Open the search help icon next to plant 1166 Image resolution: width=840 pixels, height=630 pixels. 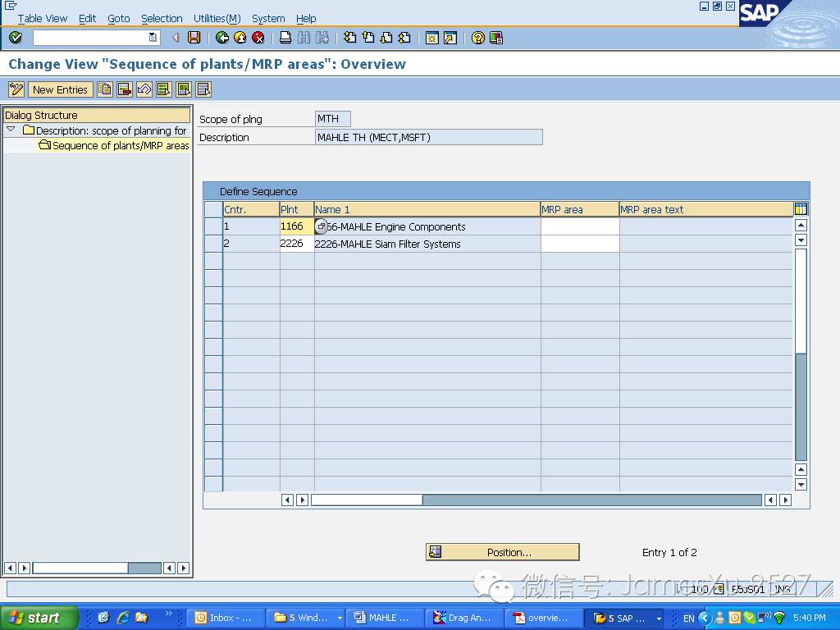pyautogui.click(x=321, y=226)
